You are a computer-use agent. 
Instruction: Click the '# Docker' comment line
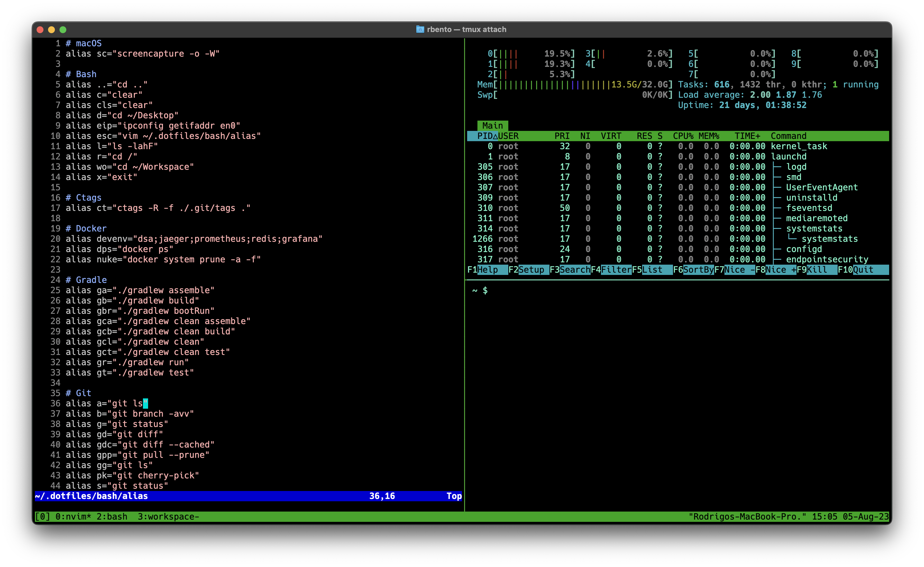tap(86, 229)
